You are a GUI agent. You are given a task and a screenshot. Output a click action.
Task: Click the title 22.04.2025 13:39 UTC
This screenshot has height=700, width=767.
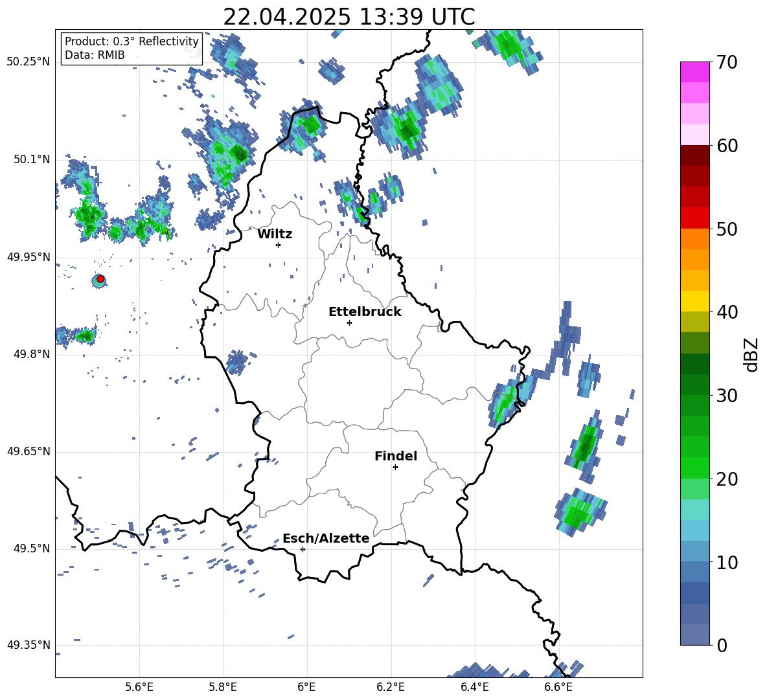tap(349, 17)
